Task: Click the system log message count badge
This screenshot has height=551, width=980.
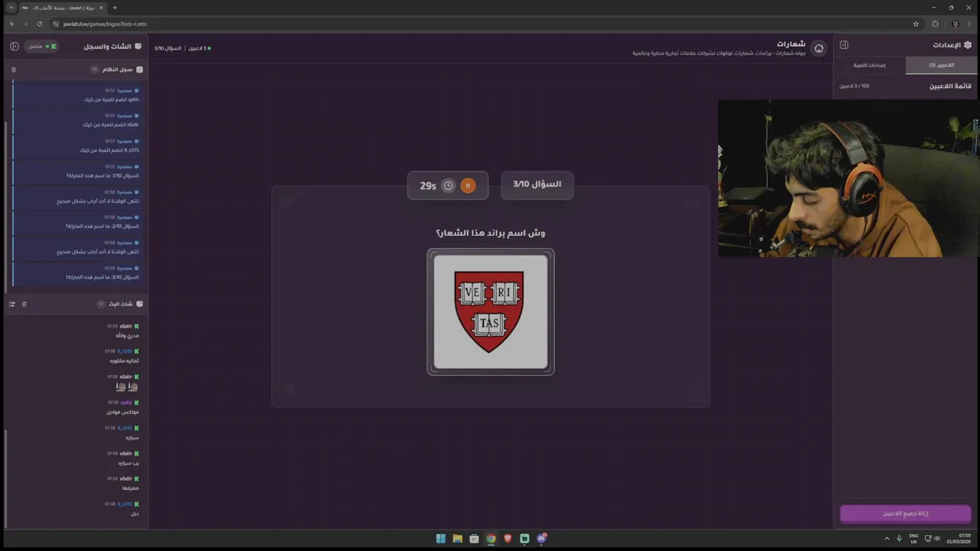Action: (95, 70)
